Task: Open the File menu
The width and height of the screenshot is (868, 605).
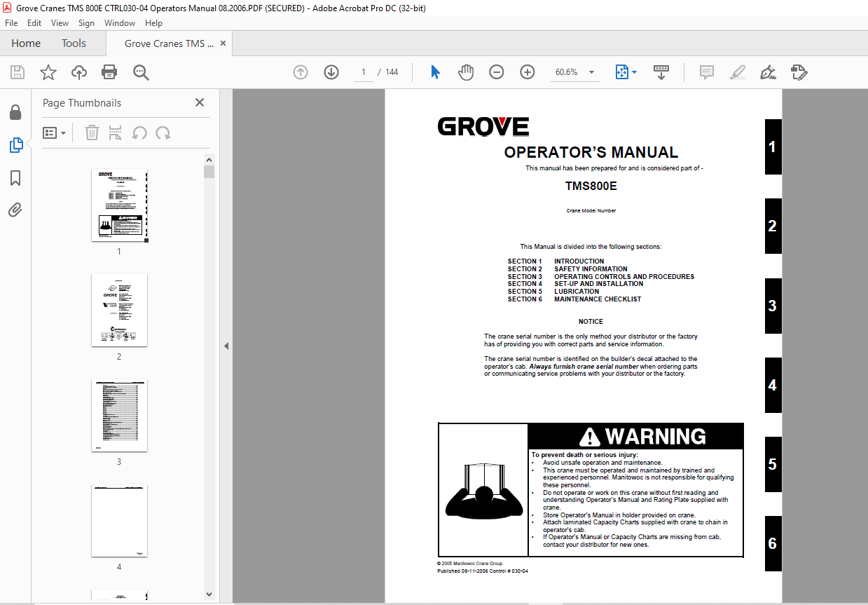Action: point(11,23)
